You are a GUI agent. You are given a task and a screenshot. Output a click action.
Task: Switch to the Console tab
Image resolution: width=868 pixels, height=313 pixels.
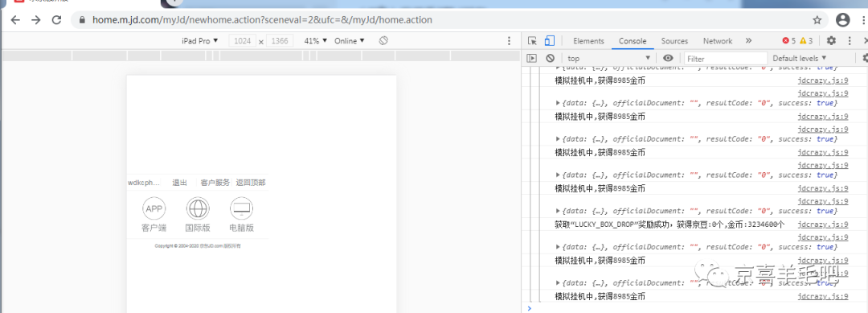[633, 41]
